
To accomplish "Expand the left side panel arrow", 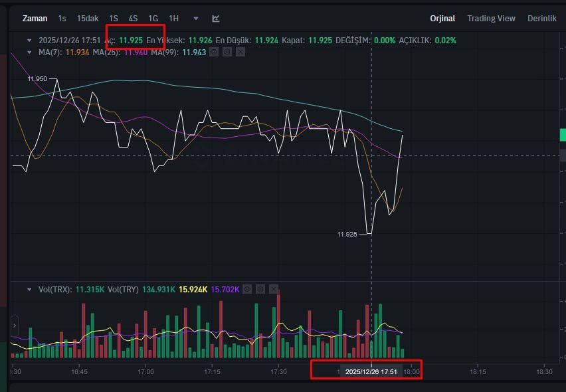I will click(15, 326).
